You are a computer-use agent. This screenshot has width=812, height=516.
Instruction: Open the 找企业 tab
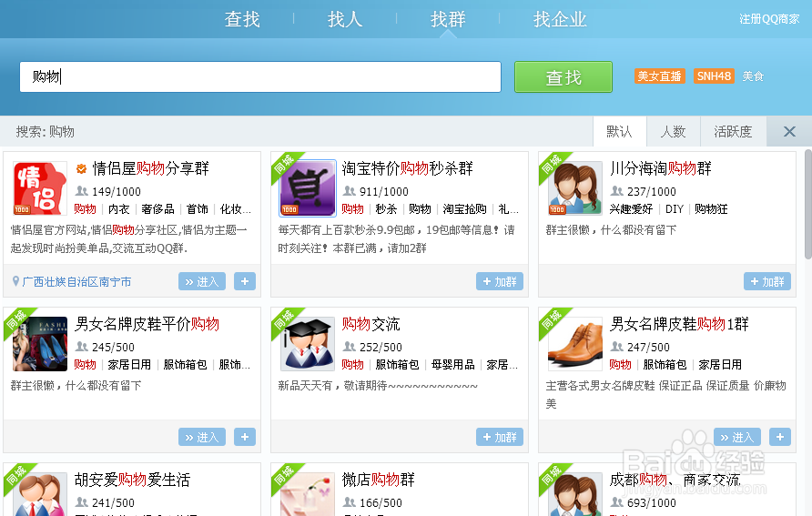click(x=560, y=19)
